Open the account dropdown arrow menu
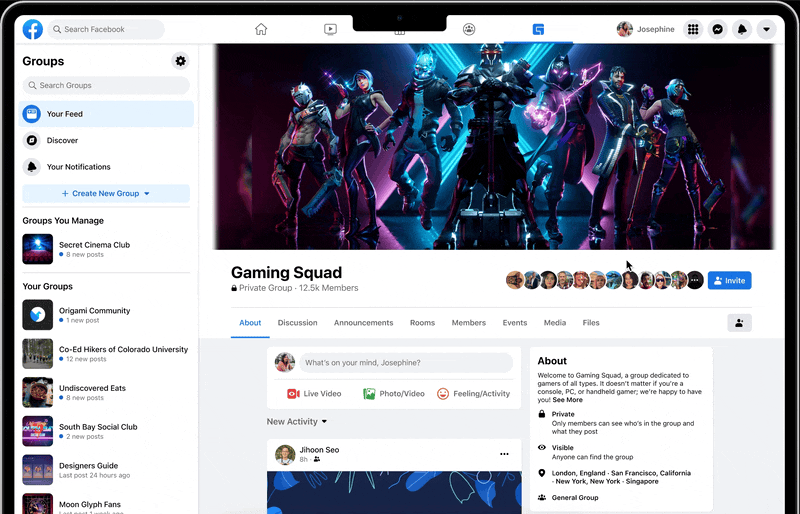Image resolution: width=800 pixels, height=514 pixels. 766,29
